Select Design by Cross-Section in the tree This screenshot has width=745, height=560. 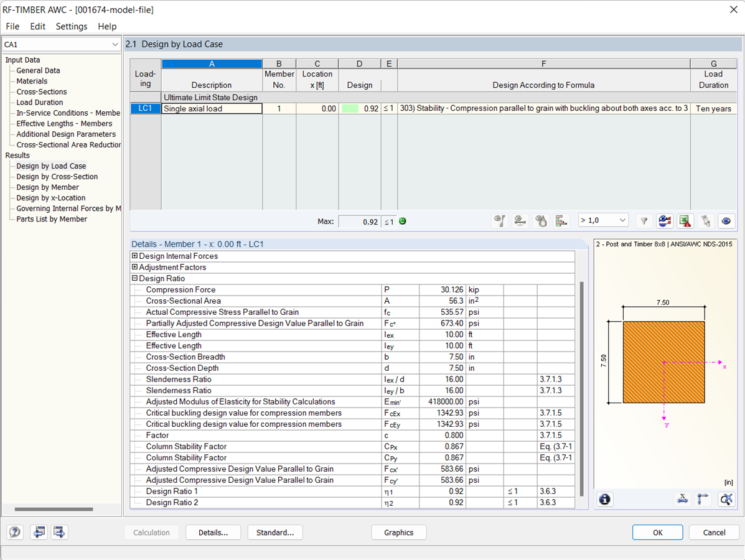(x=57, y=177)
